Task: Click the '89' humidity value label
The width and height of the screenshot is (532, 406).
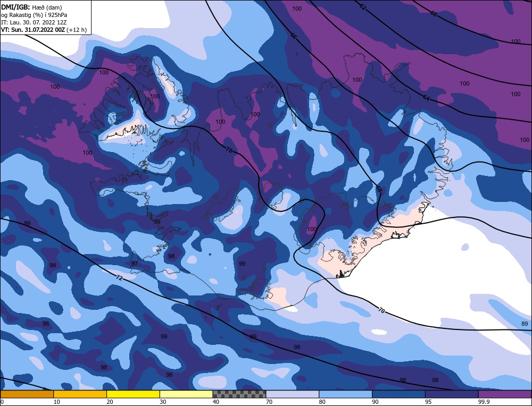Action: click(x=525, y=324)
